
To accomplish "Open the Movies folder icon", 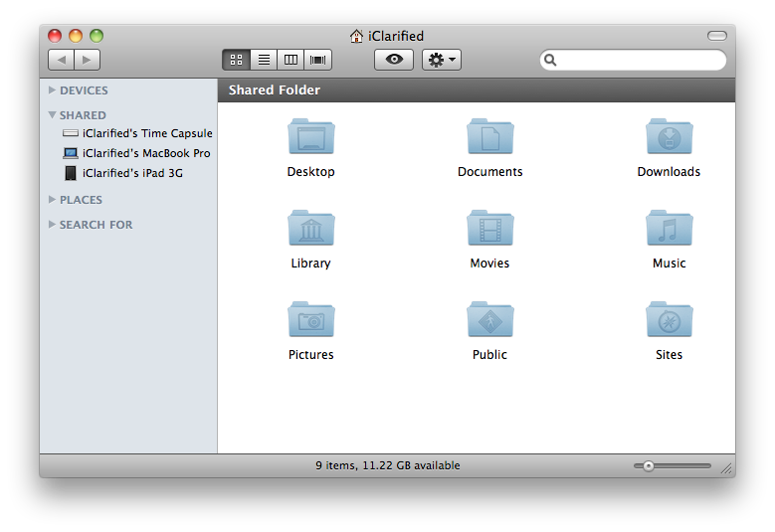I will 489,229.
